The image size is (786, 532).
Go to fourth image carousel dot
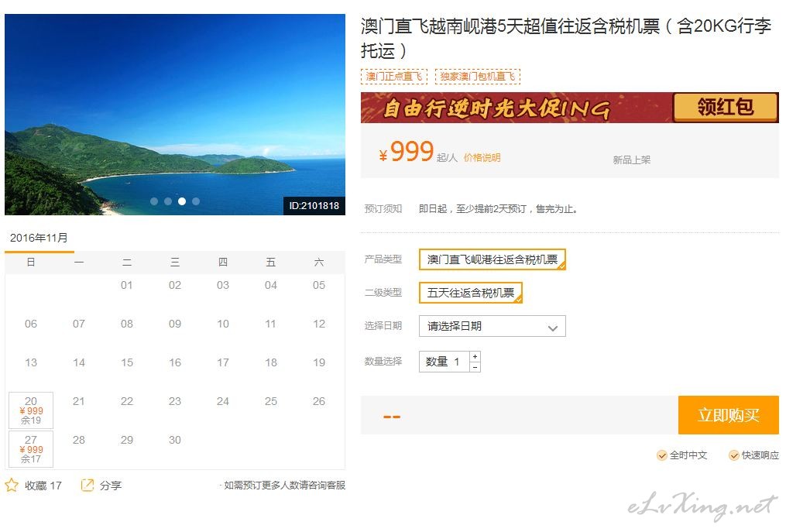196,201
